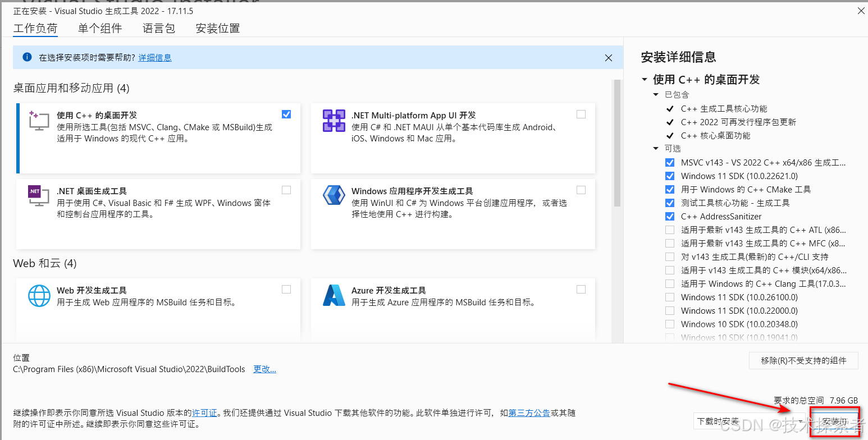Switch to the 语言包 tab
The image size is (868, 440).
pyautogui.click(x=159, y=28)
